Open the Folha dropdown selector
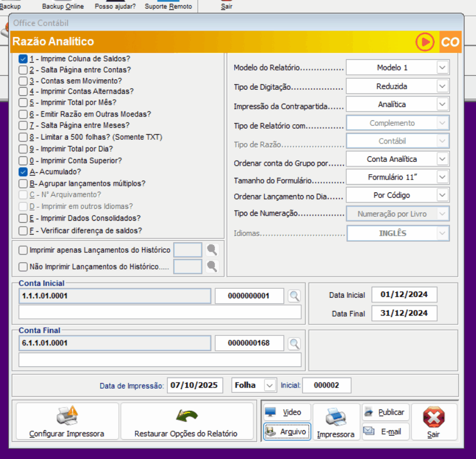Image resolution: width=476 pixels, height=459 pixels. coord(270,385)
